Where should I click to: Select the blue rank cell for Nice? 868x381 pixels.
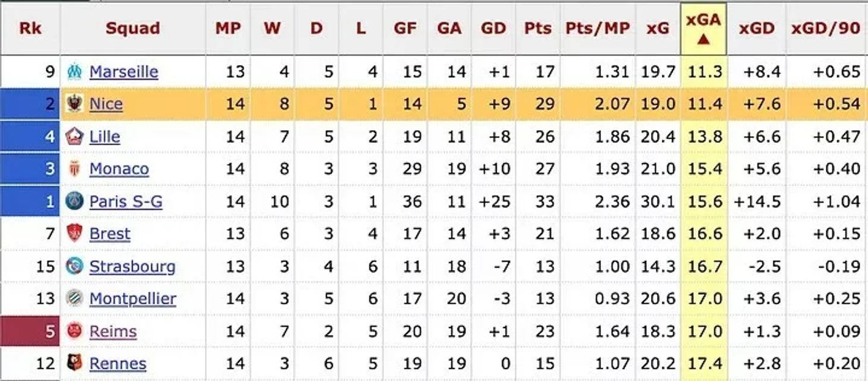[x=30, y=104]
